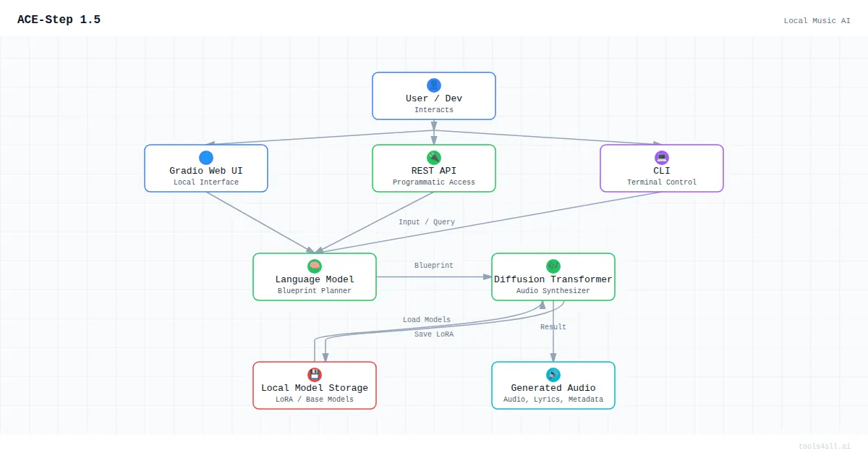Screen dimensions: 868x456
Task: Click the 'Save LoRA' edge label
Action: [x=434, y=334]
